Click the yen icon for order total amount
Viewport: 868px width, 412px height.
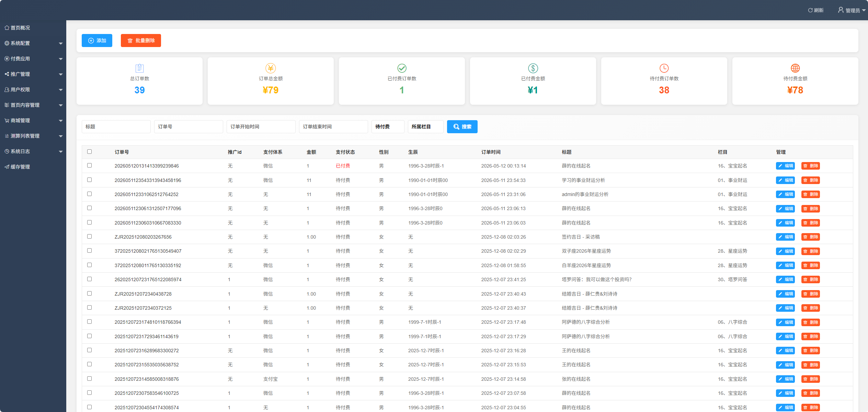[271, 68]
